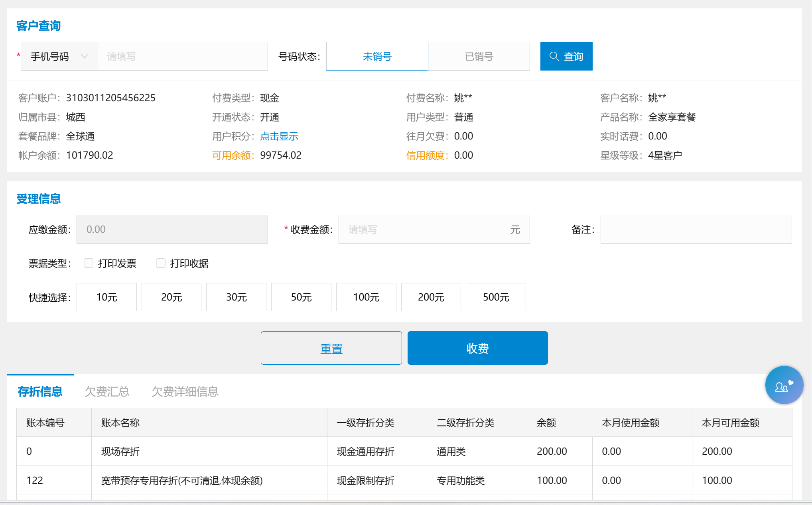
Task: Click account book number 122
Action: point(35,480)
